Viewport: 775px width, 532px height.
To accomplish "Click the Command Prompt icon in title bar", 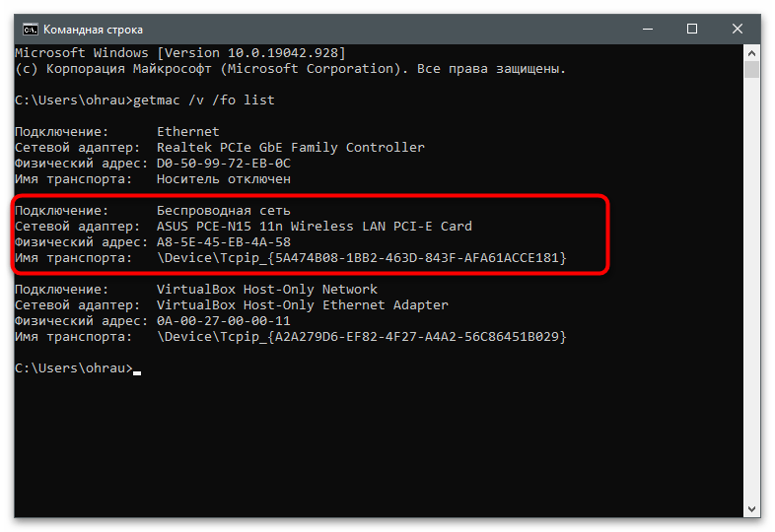I will [x=31, y=30].
